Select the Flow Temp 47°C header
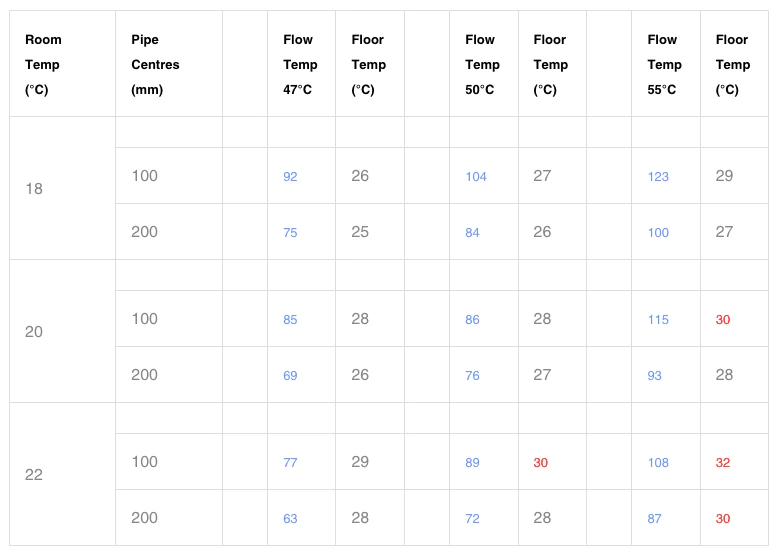The height and width of the screenshot is (553, 780). 300,65
